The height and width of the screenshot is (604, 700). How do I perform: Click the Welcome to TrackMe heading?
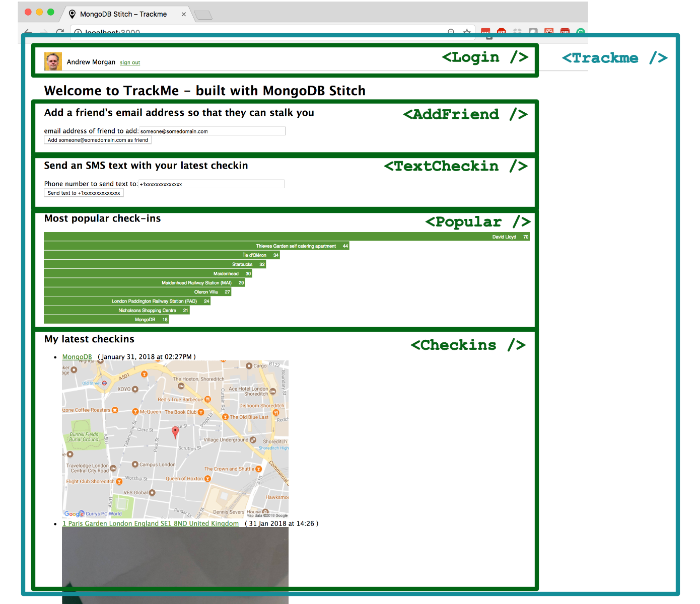(205, 91)
